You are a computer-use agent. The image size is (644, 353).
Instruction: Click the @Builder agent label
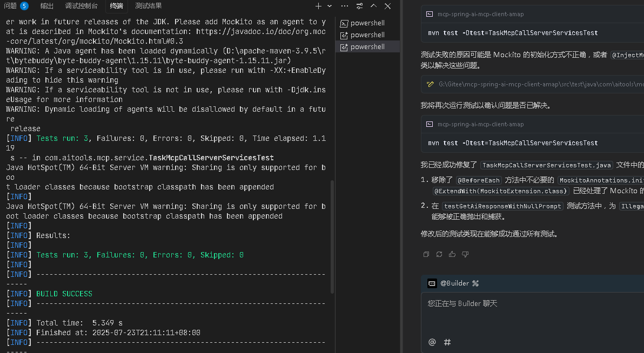point(454,283)
